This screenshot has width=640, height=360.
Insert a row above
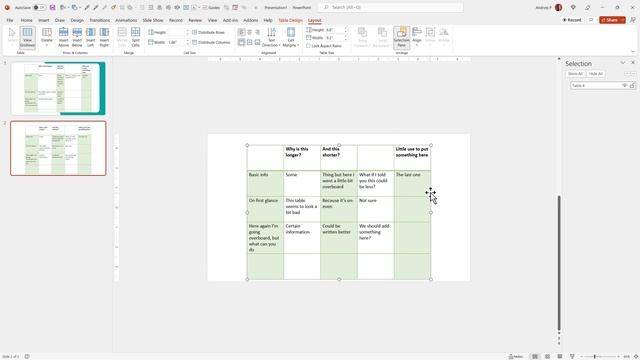point(64,37)
